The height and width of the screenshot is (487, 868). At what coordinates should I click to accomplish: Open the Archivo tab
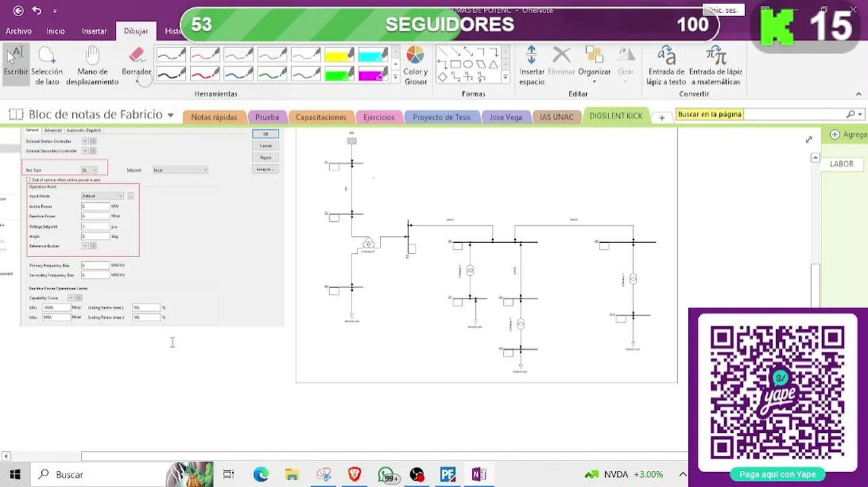tap(18, 31)
